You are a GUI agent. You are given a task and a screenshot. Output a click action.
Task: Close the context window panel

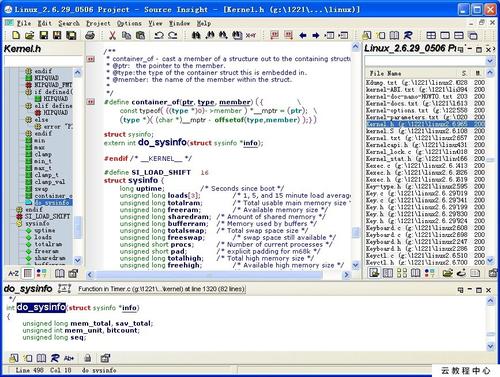488,290
